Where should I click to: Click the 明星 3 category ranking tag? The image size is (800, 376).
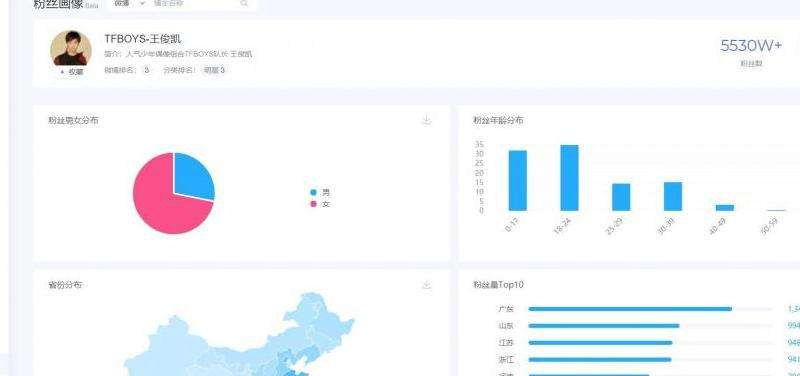click(x=214, y=70)
